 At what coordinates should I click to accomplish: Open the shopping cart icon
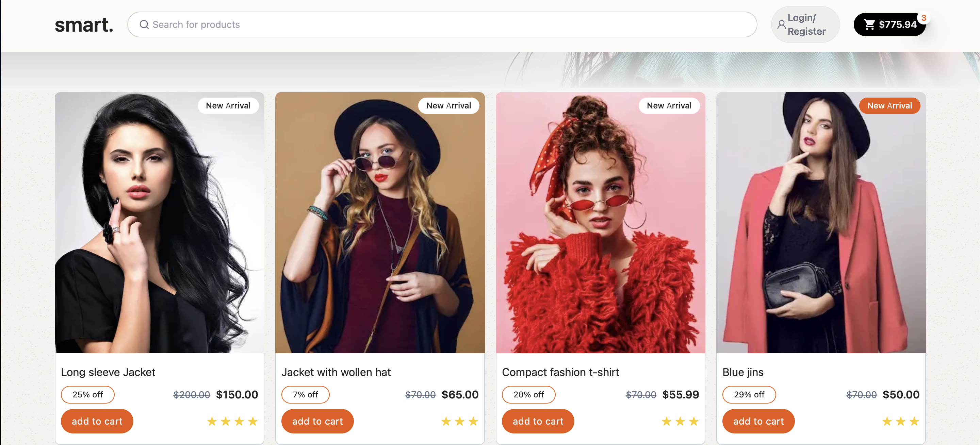click(x=869, y=25)
